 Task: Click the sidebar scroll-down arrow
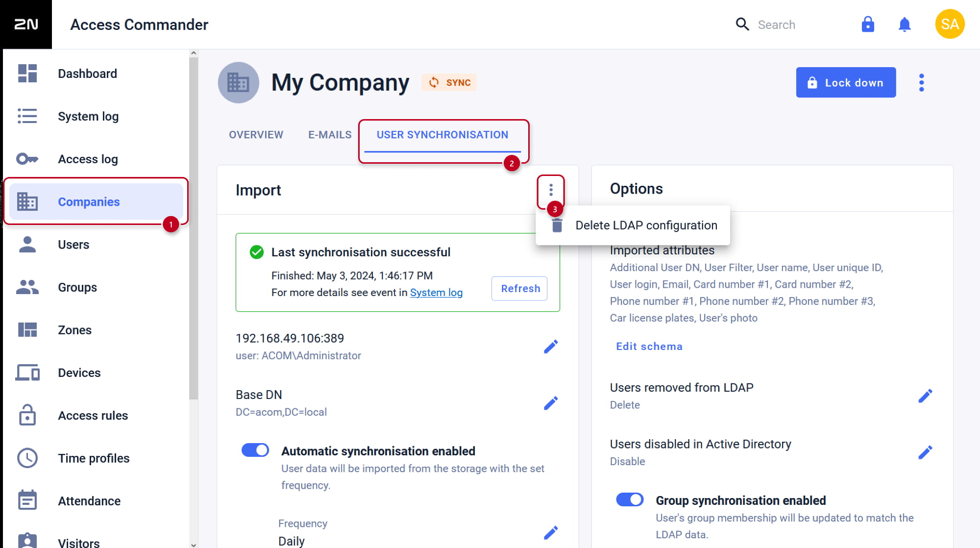(x=194, y=544)
